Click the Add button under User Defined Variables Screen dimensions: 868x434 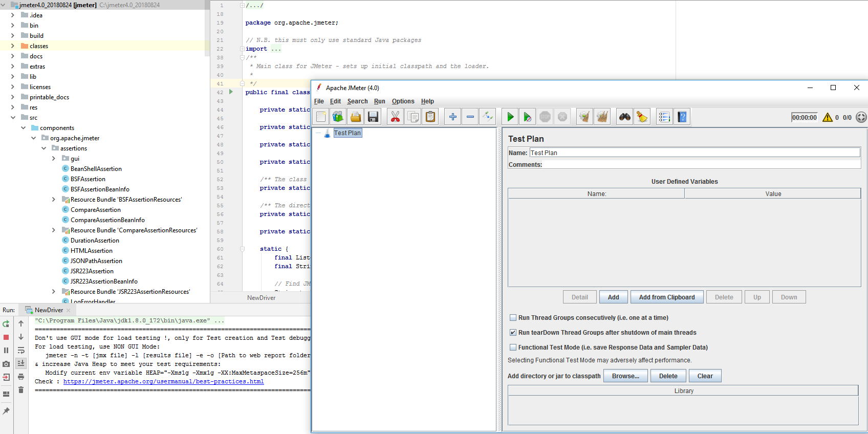[x=613, y=297]
